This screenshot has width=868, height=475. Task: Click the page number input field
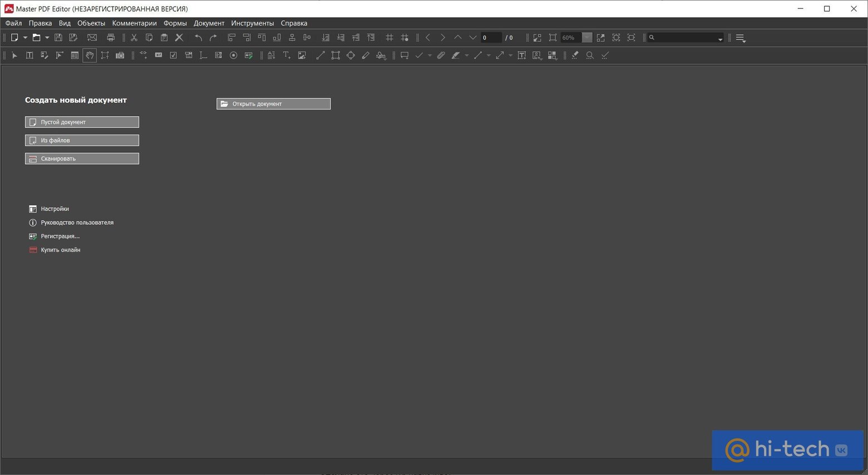(x=491, y=38)
